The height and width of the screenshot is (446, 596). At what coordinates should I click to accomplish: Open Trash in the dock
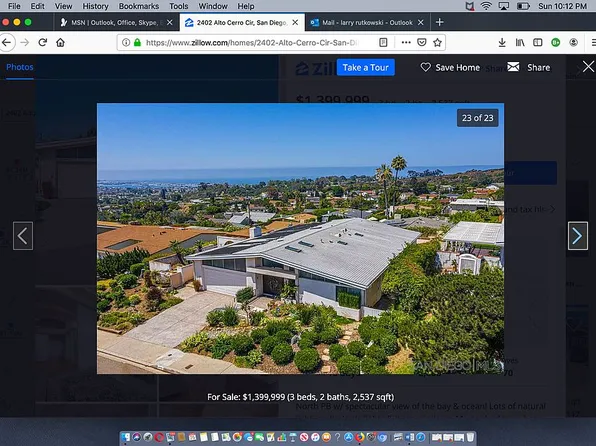[x=470, y=437]
